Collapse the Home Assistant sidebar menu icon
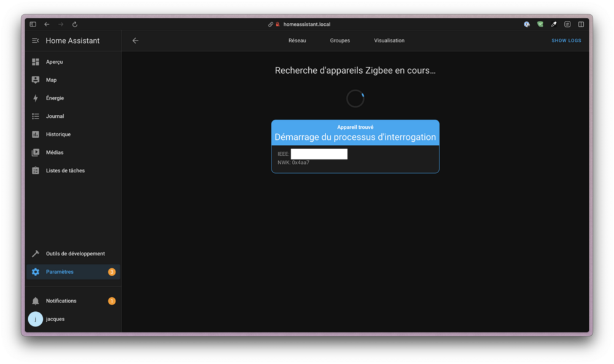The image size is (614, 364). tap(35, 41)
